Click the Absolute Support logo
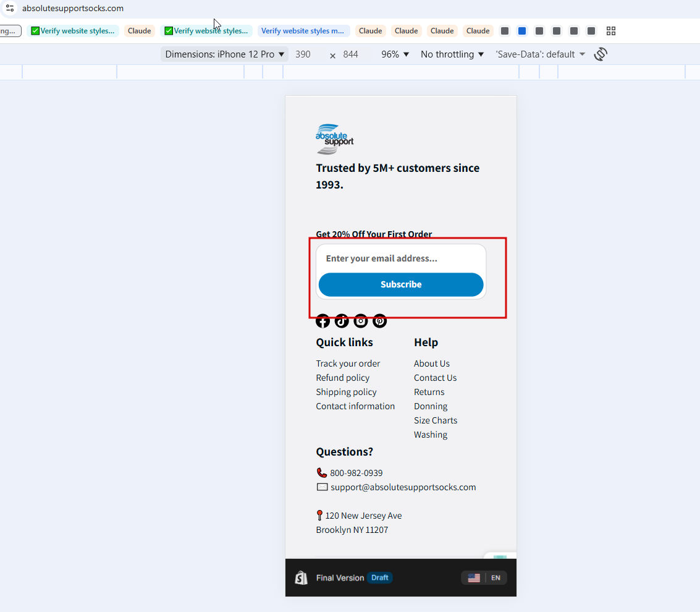 (334, 139)
